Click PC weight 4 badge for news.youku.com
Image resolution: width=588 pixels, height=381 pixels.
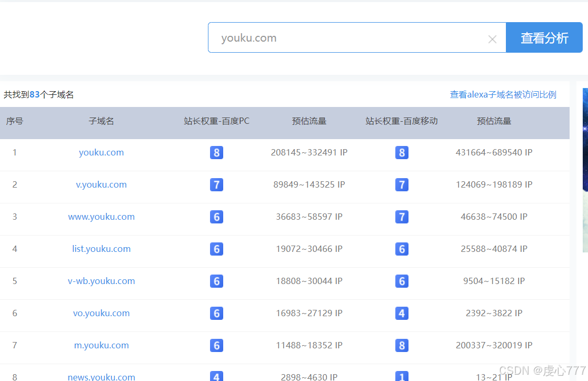click(216, 376)
